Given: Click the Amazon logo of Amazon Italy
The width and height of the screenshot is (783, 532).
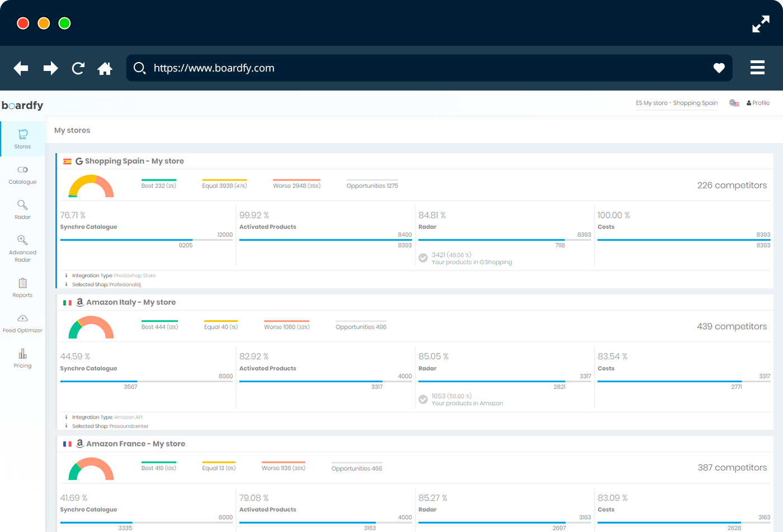Looking at the screenshot, I should pos(80,302).
